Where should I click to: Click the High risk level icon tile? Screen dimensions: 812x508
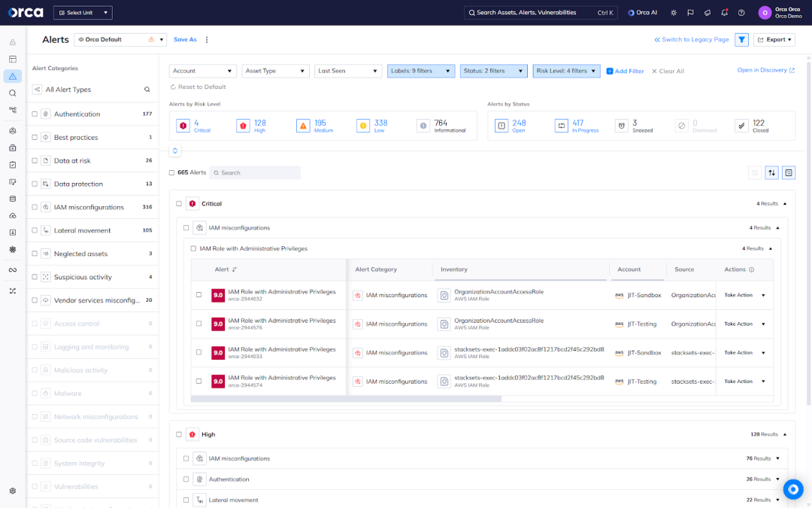tap(243, 126)
